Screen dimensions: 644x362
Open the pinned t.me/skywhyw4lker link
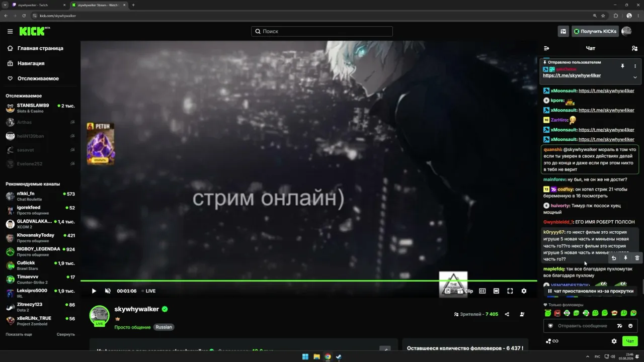pyautogui.click(x=572, y=75)
